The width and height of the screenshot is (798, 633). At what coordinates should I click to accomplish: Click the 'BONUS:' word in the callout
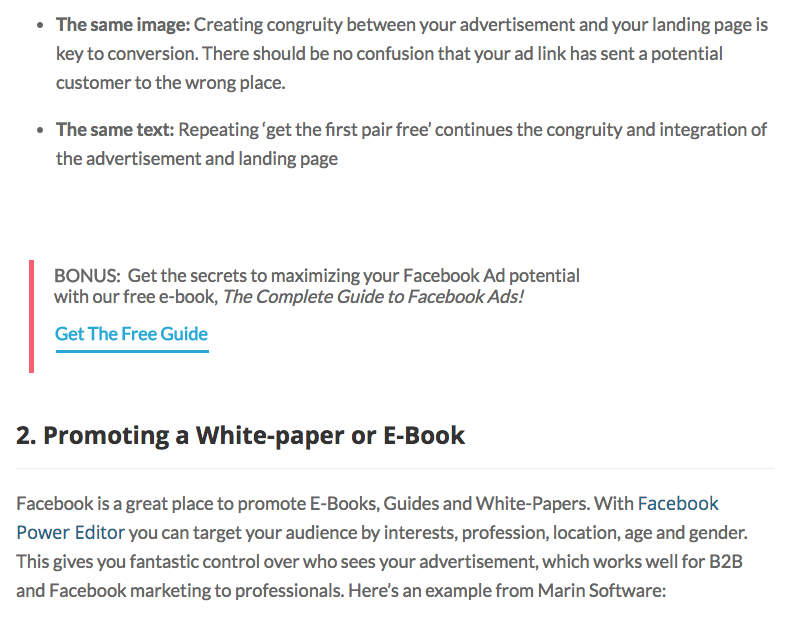(x=88, y=276)
